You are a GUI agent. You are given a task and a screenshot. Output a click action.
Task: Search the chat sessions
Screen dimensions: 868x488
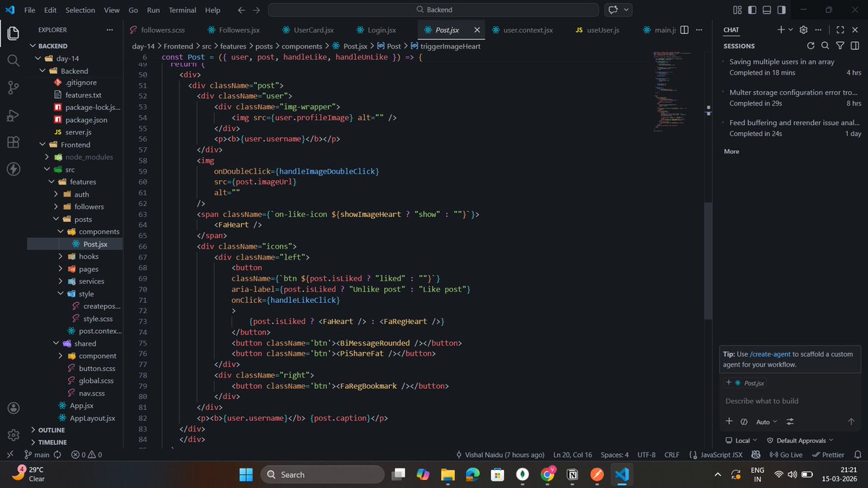(826, 46)
